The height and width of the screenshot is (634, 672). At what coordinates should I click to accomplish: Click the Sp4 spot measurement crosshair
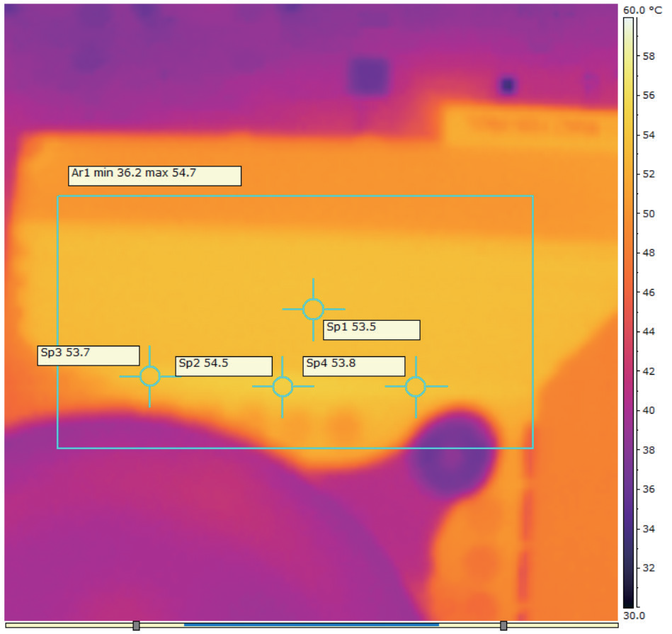pos(416,387)
